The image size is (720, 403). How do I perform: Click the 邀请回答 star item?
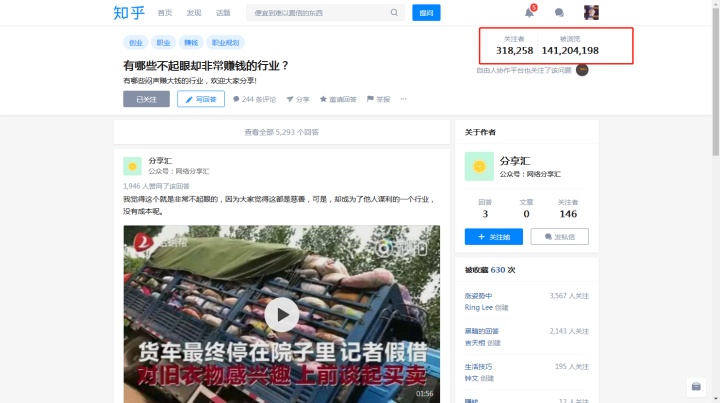click(338, 99)
